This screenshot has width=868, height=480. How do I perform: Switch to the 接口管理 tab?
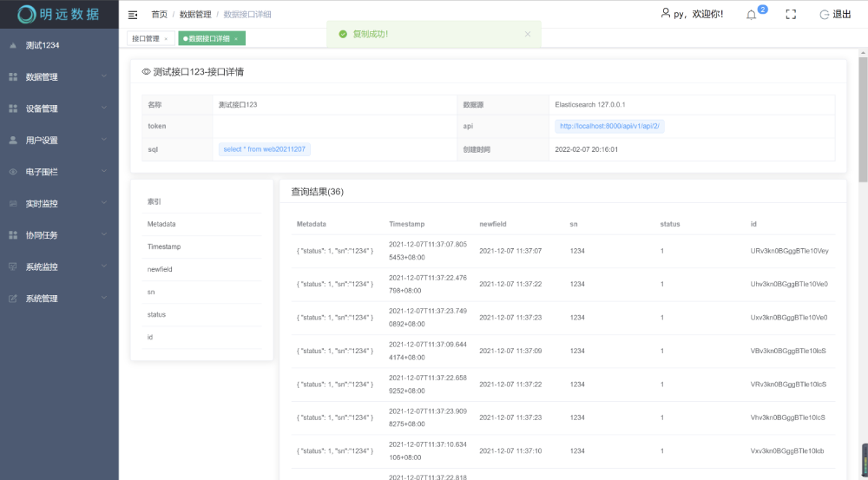tap(145, 39)
